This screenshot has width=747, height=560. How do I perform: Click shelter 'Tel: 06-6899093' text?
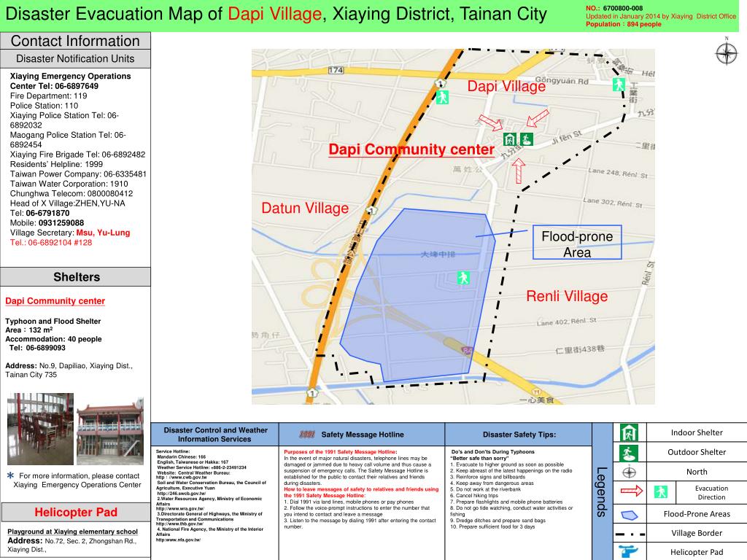[37, 348]
